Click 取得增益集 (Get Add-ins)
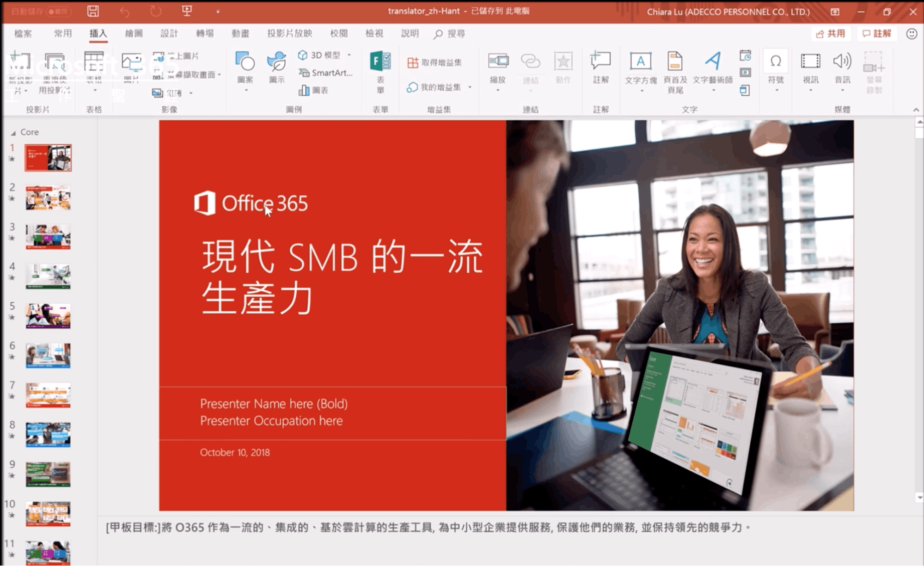The width and height of the screenshot is (924, 566). [434, 62]
